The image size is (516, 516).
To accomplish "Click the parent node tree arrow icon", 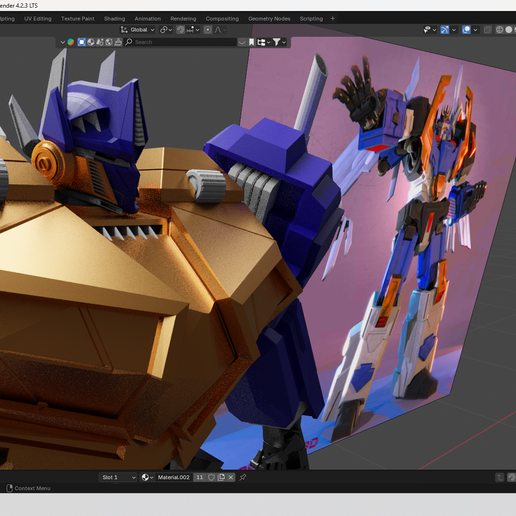I will (x=499, y=477).
